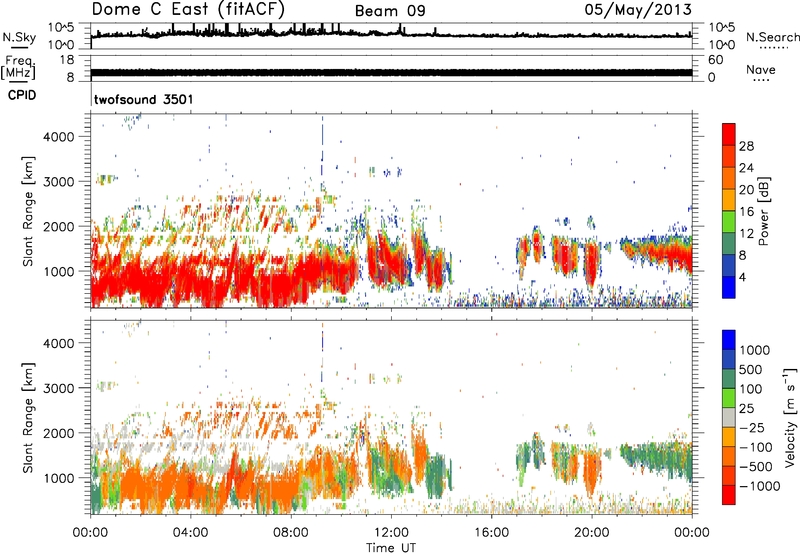Click the "Slant Range [km]" label of the power panel
Screen dimensions: 800x554
pos(28,211)
